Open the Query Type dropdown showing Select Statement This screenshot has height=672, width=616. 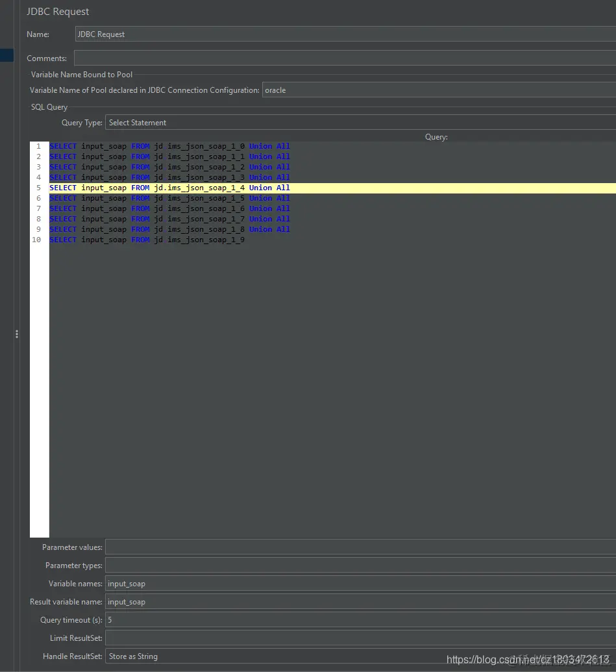(361, 122)
